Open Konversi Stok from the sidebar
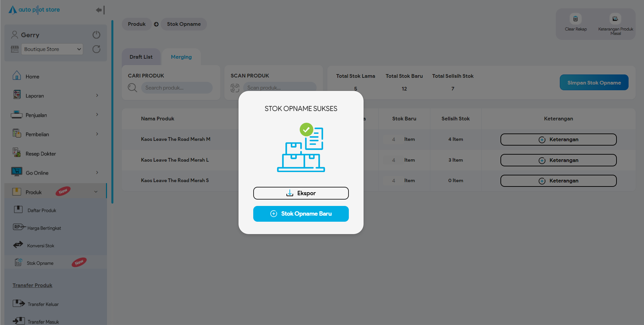Image resolution: width=644 pixels, height=325 pixels. 41,246
